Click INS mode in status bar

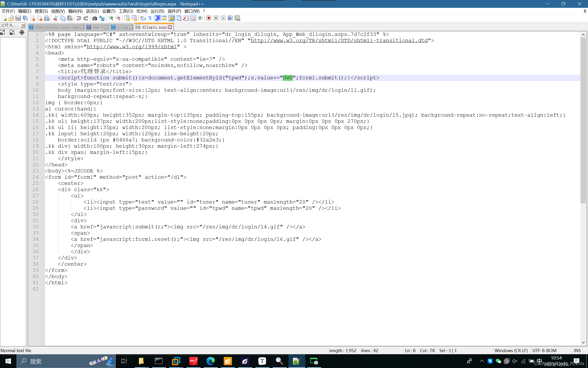pos(577,351)
